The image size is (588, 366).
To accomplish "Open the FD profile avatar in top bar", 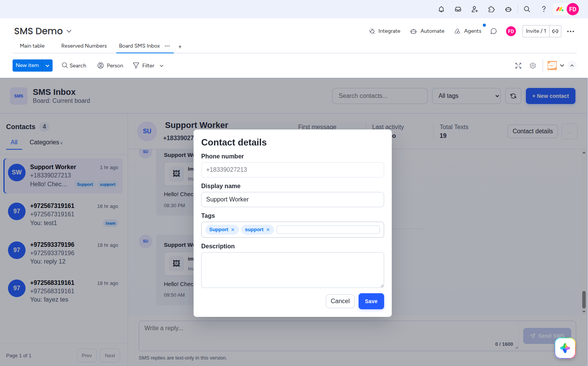I will pos(573,9).
